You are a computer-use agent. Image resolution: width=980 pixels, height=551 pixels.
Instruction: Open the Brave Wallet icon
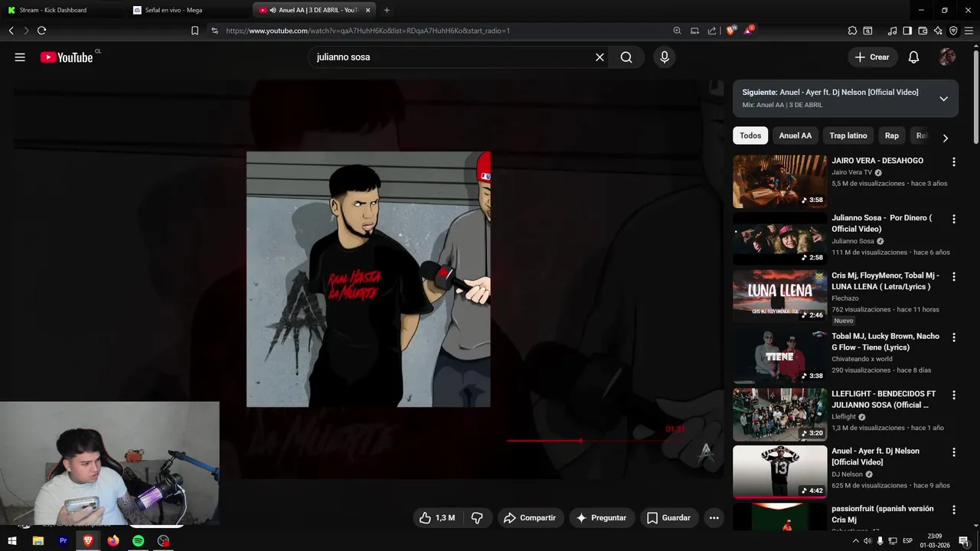click(923, 31)
